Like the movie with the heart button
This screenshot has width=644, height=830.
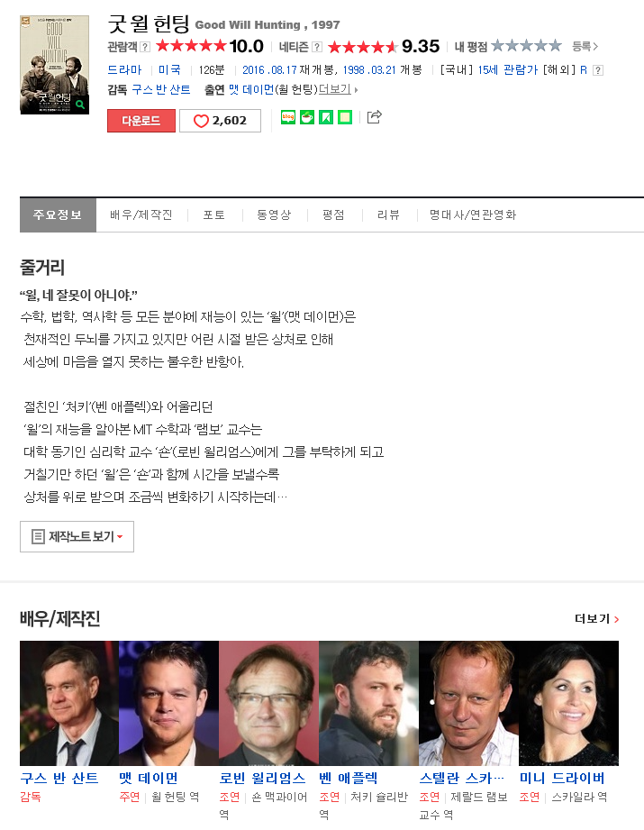[220, 121]
